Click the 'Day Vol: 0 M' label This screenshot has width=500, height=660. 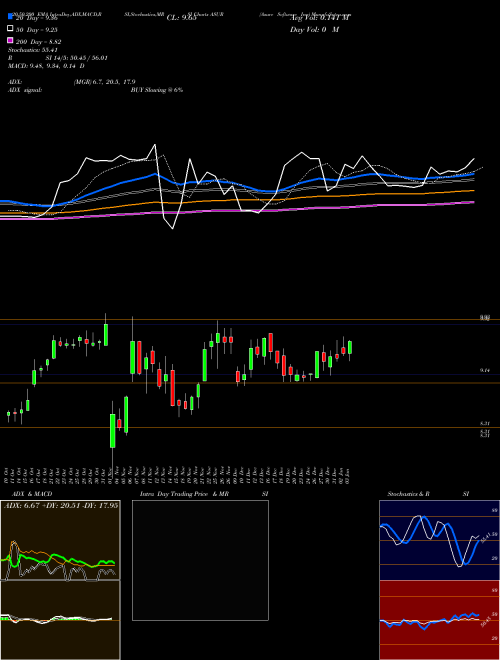[x=314, y=30]
